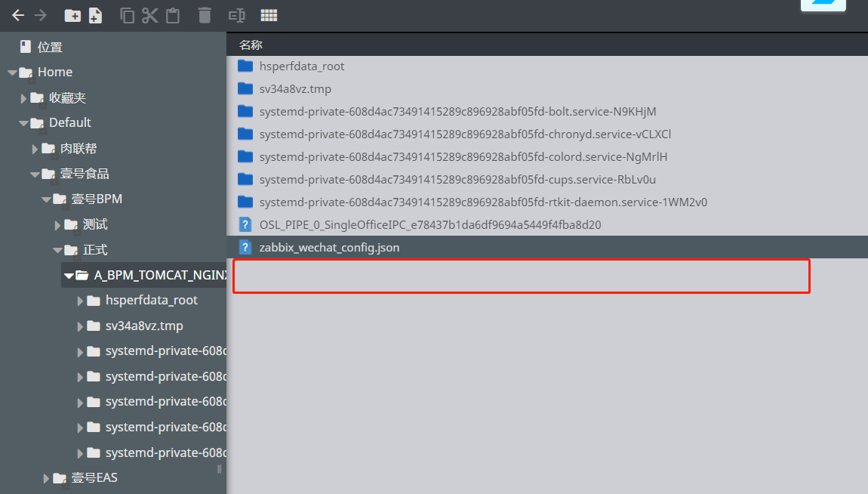Select the sv34a8vz.tmp folder in list
Image resolution: width=868 pixels, height=494 pixels.
pyautogui.click(x=295, y=89)
